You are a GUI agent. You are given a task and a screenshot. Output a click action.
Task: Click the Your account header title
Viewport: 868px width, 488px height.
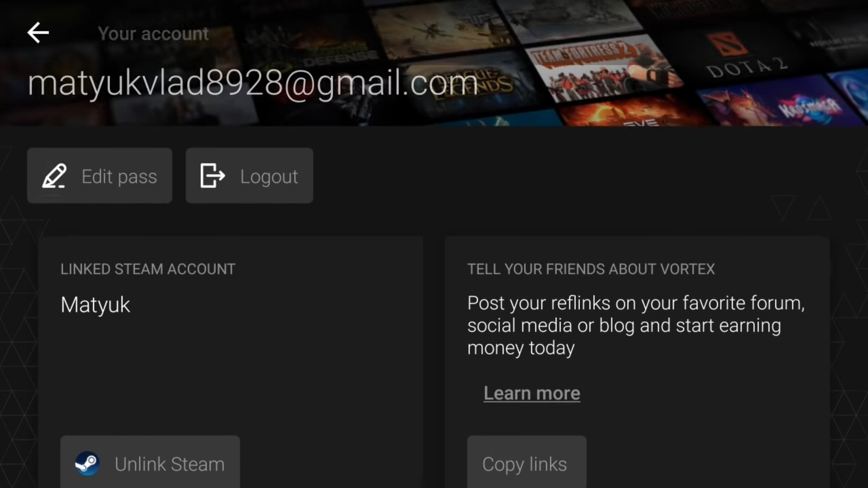pos(153,34)
